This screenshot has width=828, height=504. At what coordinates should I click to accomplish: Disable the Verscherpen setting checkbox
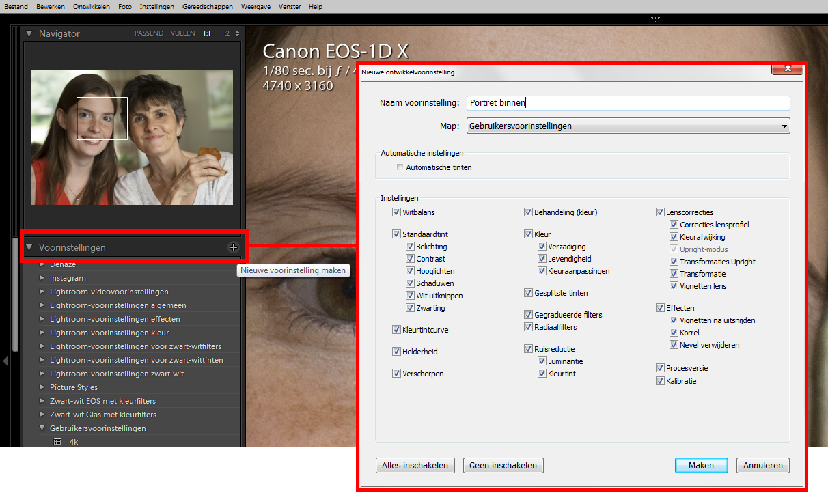(397, 374)
